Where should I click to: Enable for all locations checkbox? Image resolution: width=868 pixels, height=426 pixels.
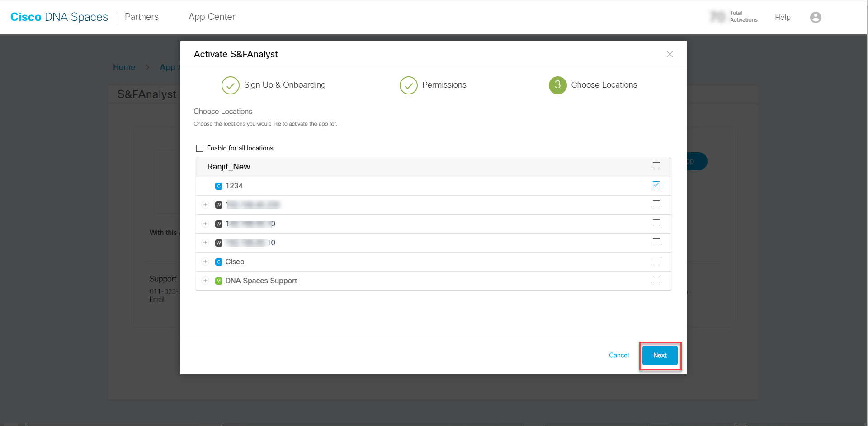[200, 148]
